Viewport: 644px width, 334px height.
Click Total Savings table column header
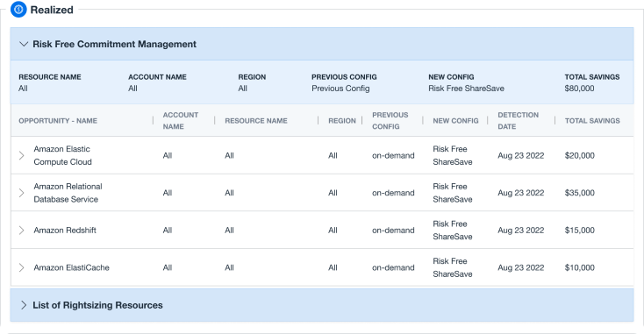pos(592,121)
